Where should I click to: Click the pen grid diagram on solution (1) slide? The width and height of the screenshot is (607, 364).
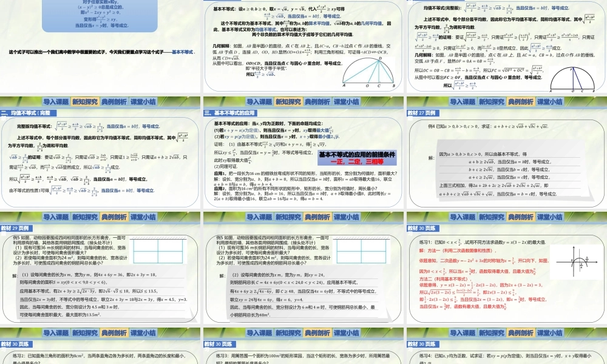coord(158,251)
